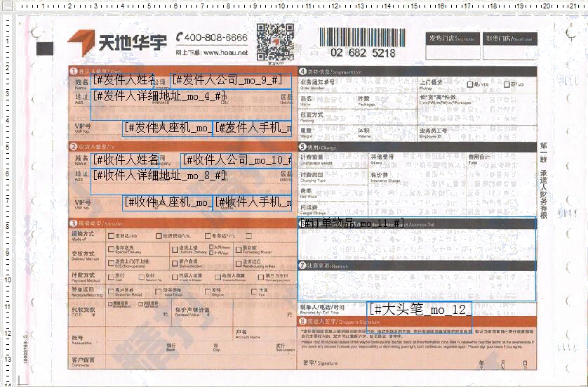Click the 大头笔 placeholder field
The image size is (588, 387).
coord(420,310)
